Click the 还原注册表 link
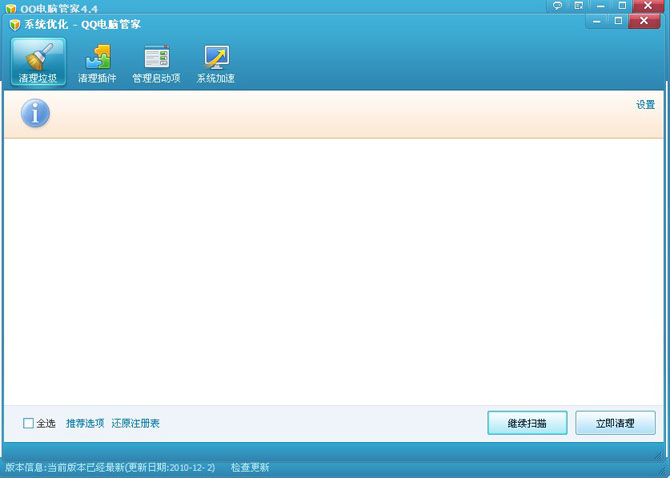Viewport: 670px width, 478px height. (135, 423)
